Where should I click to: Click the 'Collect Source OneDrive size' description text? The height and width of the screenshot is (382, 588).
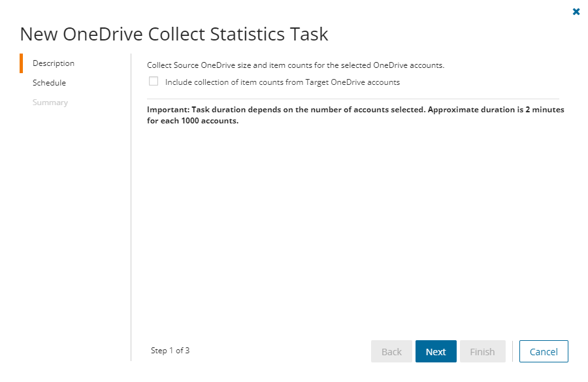(x=295, y=65)
